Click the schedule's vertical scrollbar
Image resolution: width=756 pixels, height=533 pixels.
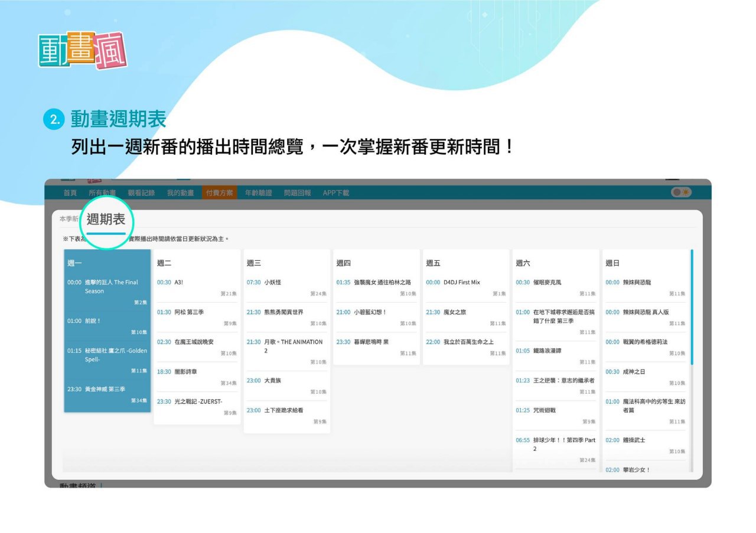[692, 307]
